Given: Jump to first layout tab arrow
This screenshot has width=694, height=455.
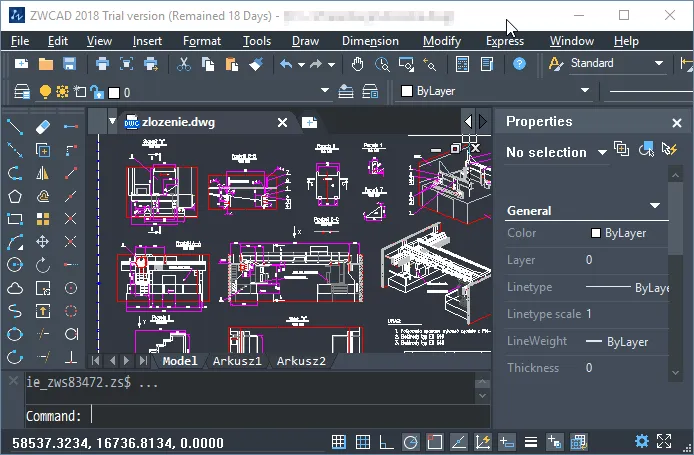Looking at the screenshot, I should pyautogui.click(x=95, y=361).
